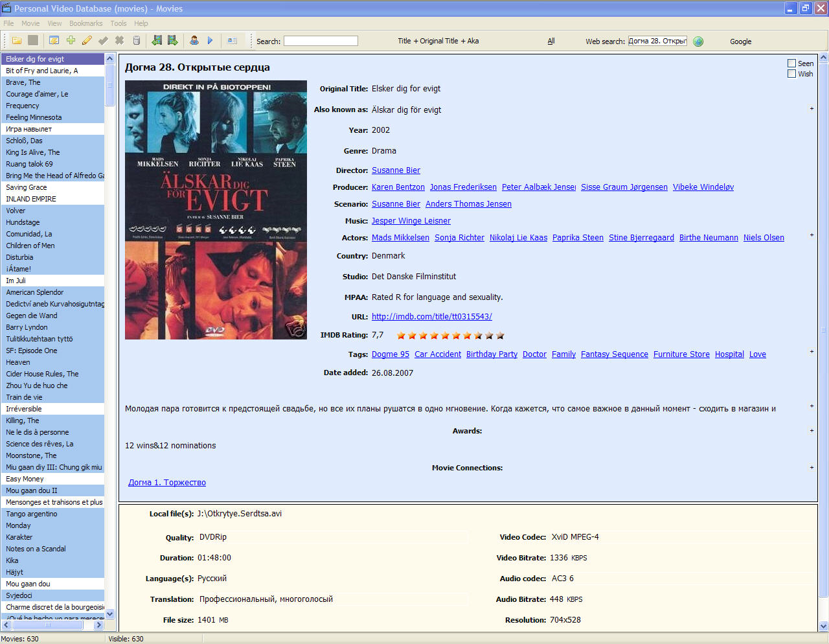Screen dimensions: 829x644
Task: Select American Splendor in movie list
Action: point(52,292)
